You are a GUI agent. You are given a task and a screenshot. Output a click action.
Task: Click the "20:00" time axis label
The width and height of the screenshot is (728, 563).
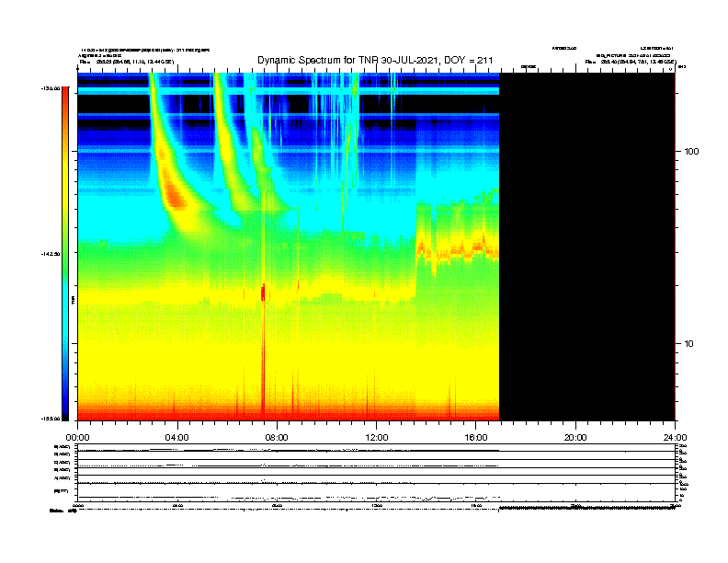click(x=575, y=438)
